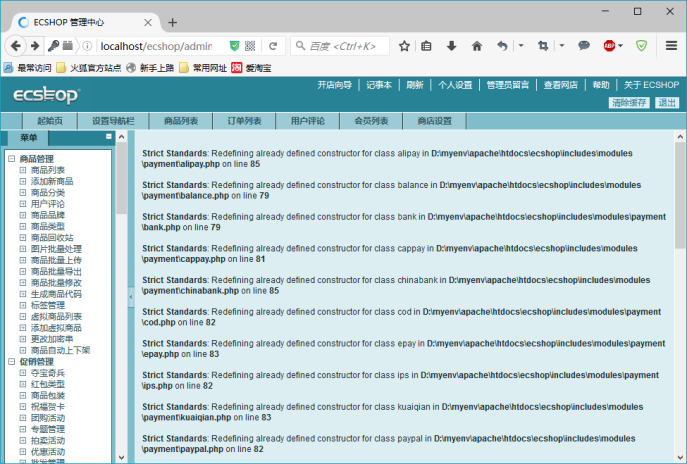This screenshot has height=464, width=687.
Task: Open 管理员留言 link
Action: (508, 85)
